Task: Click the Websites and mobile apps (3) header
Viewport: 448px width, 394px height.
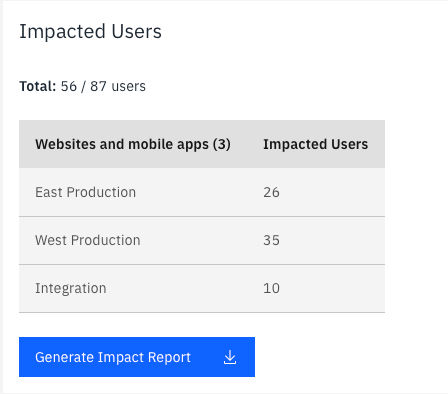Action: tap(133, 144)
